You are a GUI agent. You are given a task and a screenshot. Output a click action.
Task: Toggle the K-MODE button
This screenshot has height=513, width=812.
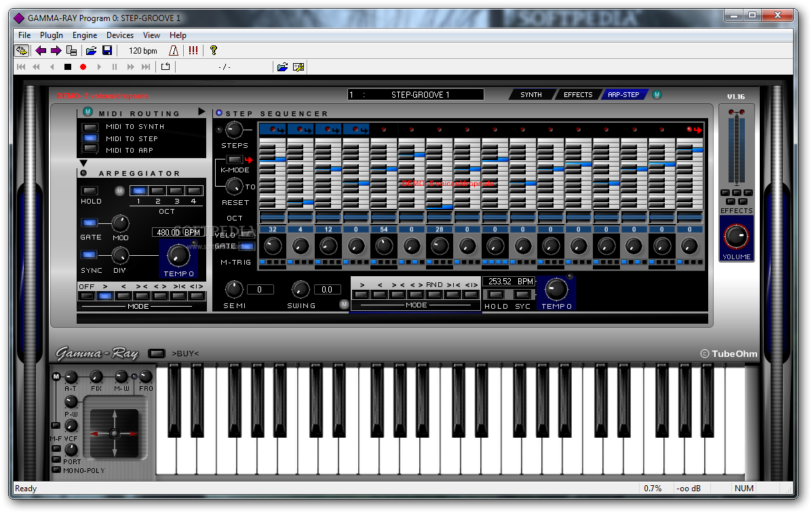pos(235,159)
